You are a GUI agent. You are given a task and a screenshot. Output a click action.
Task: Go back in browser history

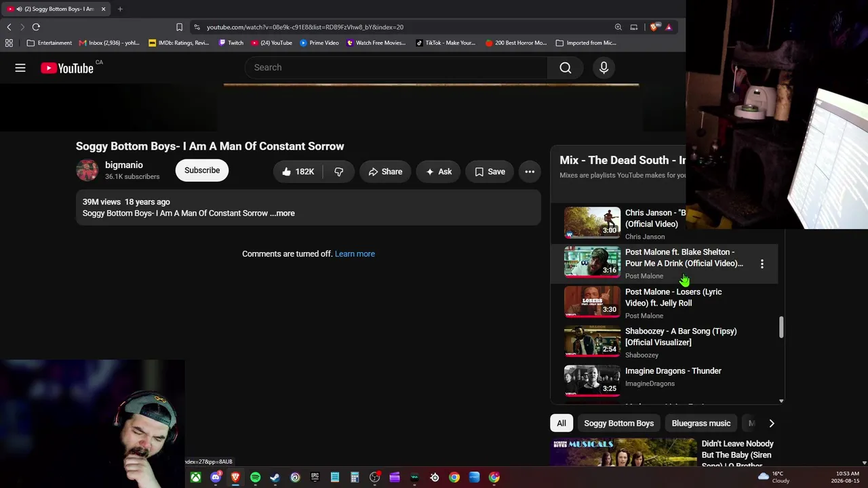[x=9, y=27]
